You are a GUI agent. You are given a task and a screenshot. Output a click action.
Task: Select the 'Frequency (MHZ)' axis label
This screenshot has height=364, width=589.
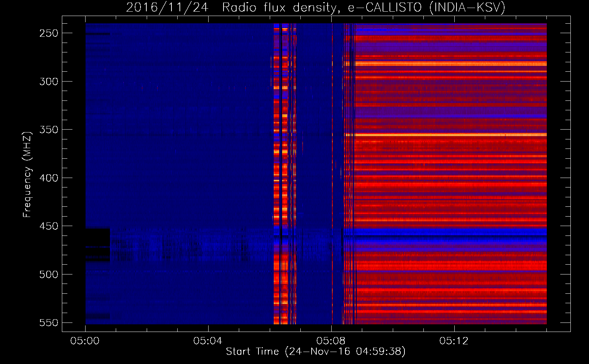[27, 174]
